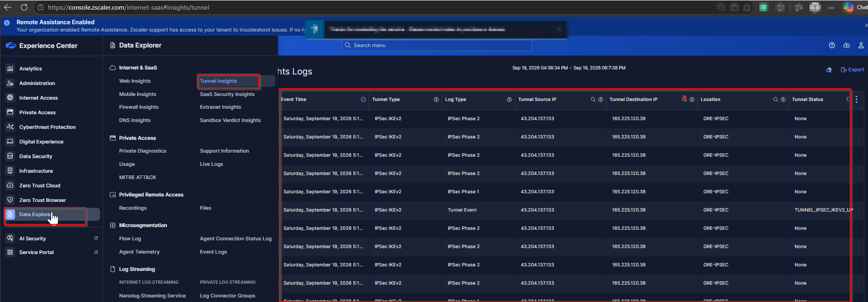868x302 pixels.
Task: Open the Infrastructure building icon
Action: (10, 171)
